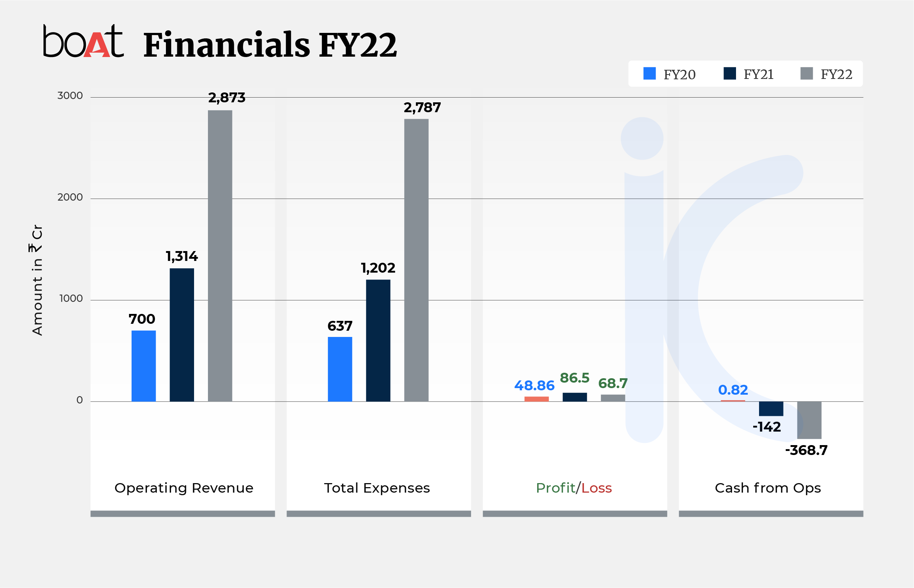Click the 637 value label

pos(340,326)
